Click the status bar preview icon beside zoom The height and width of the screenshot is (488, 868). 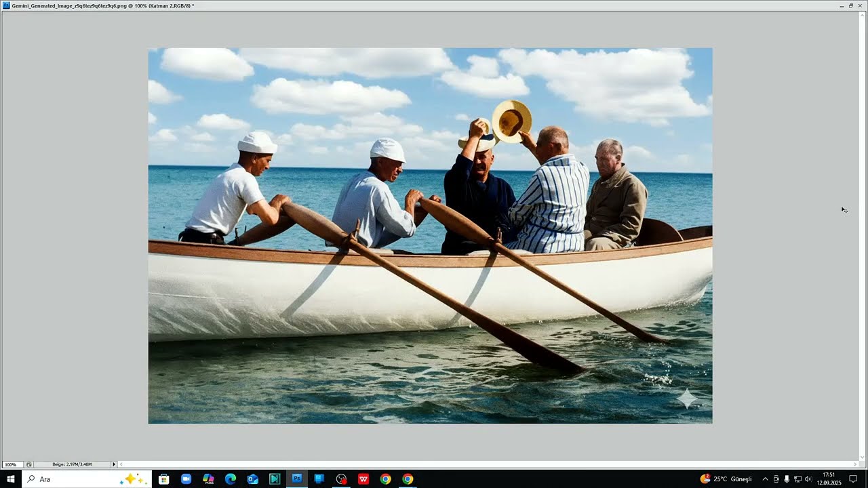click(29, 464)
